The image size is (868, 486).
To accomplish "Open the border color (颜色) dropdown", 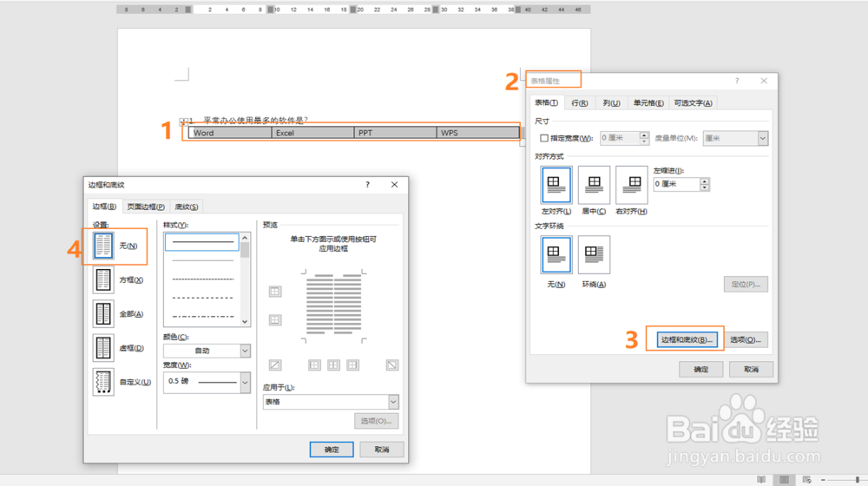I will coord(246,351).
